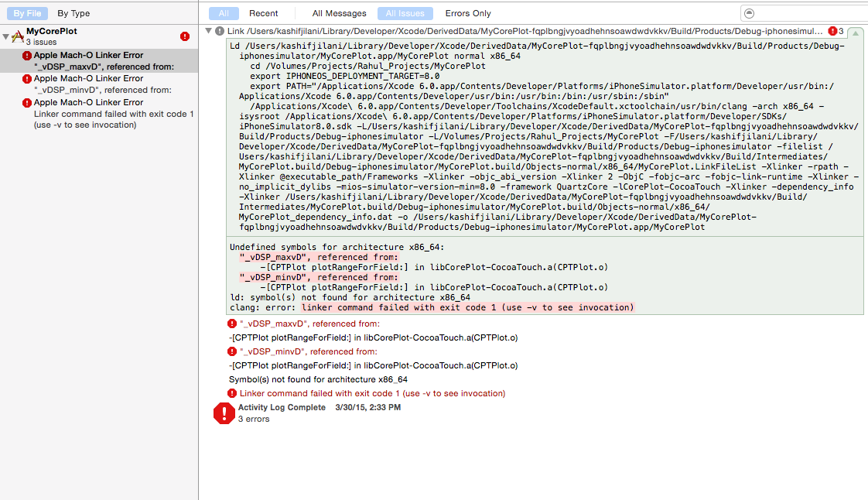
Task: Click error icon of sidebar Linker command failed
Action: tap(26, 102)
